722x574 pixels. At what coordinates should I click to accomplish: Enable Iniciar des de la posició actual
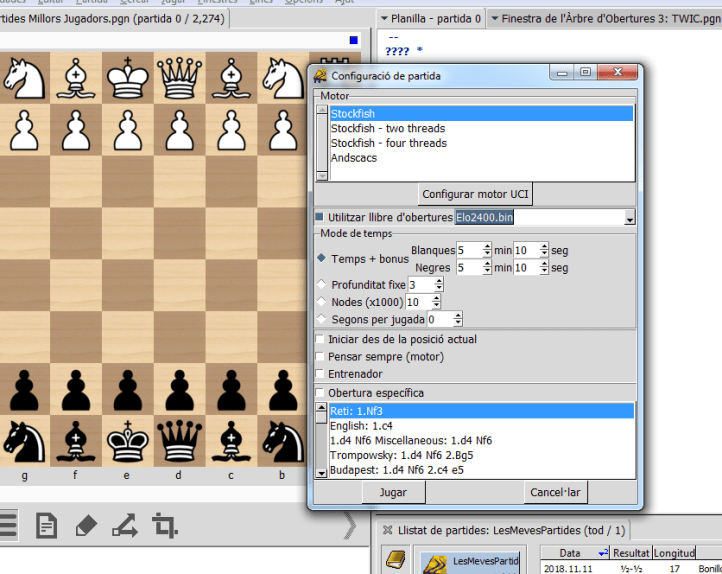click(x=320, y=339)
